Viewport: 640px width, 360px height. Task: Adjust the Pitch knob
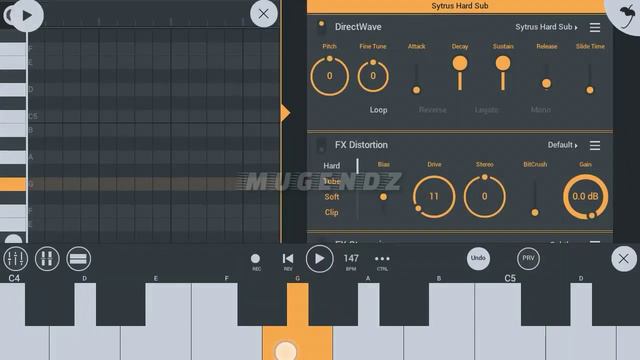tap(329, 76)
